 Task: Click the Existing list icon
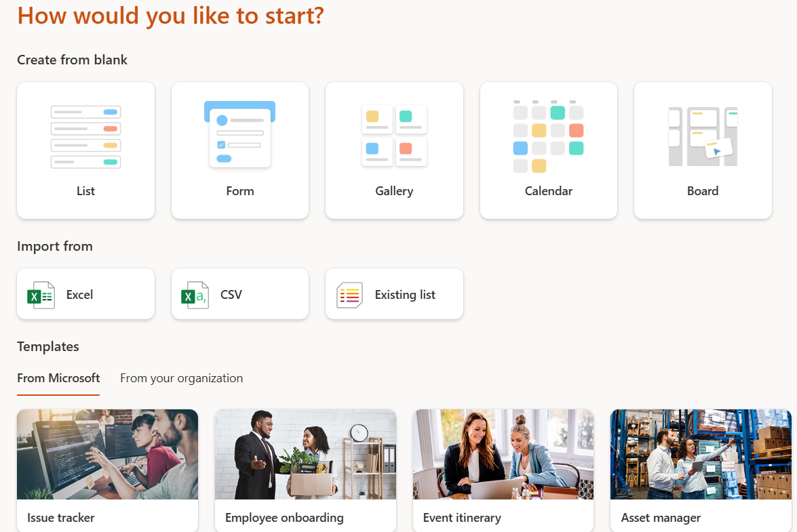[x=350, y=295]
